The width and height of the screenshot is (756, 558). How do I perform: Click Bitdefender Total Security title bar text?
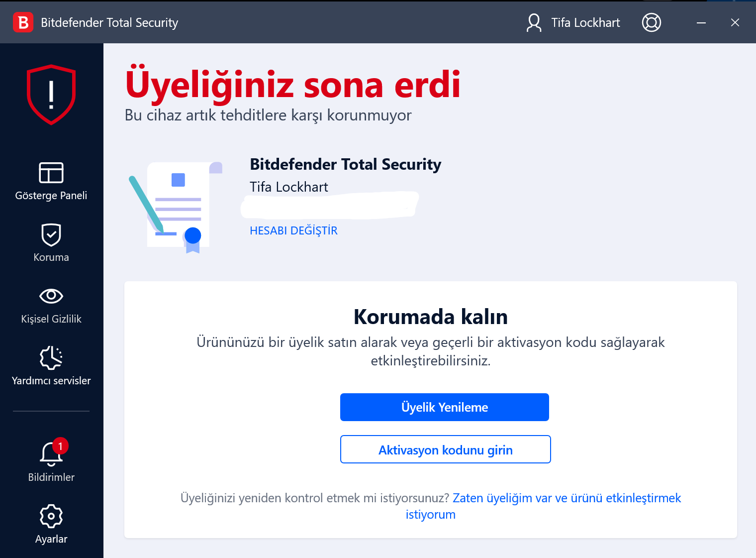(109, 23)
